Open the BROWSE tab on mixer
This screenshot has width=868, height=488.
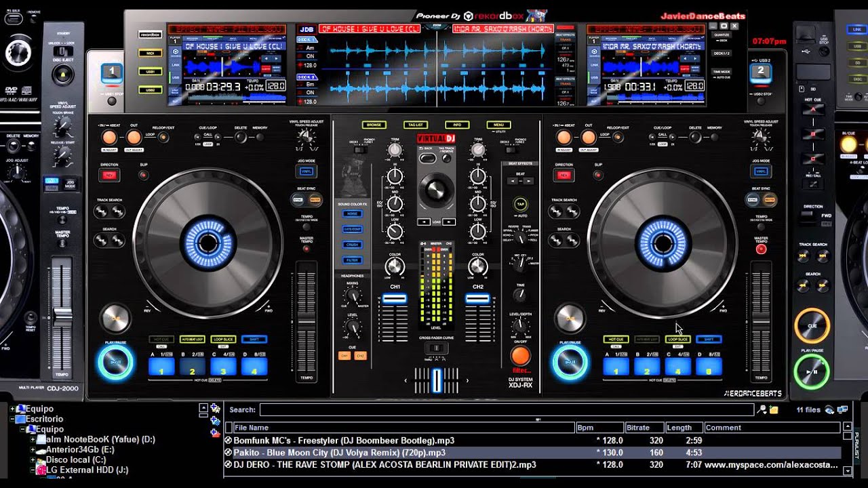click(x=374, y=125)
